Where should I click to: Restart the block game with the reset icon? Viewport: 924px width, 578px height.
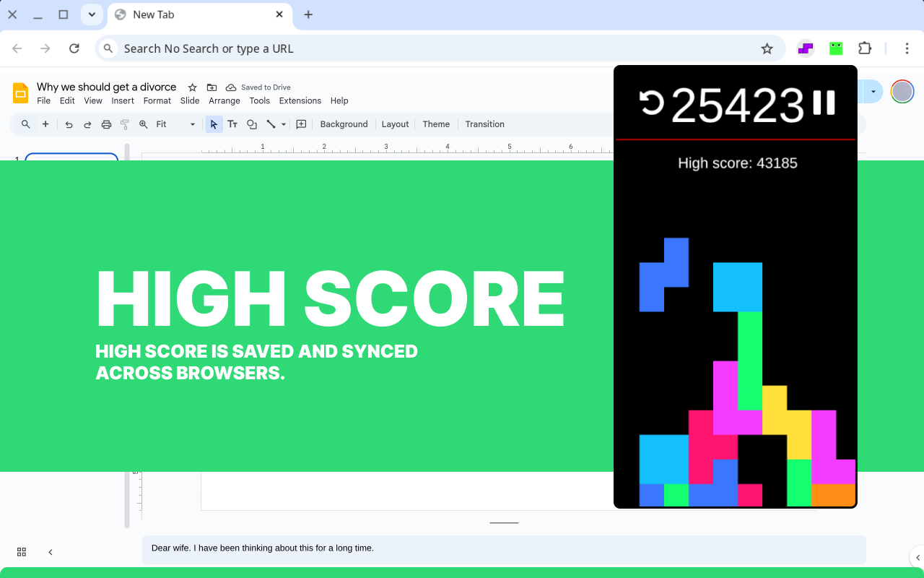pos(652,103)
